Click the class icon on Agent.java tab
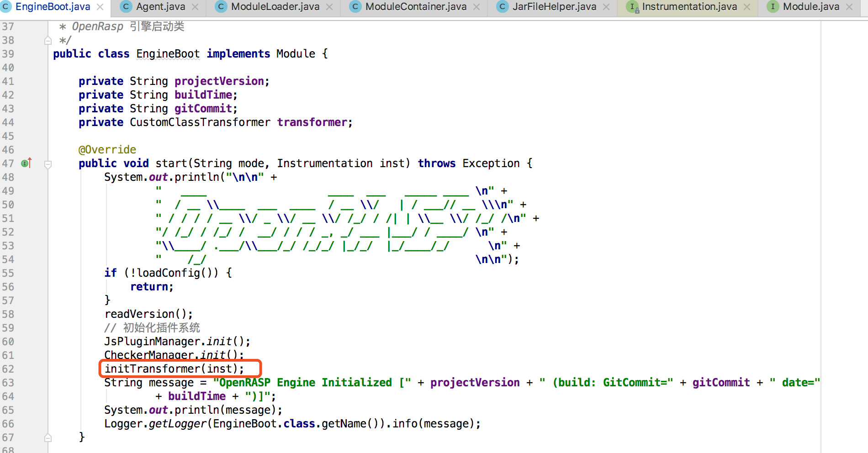This screenshot has height=453, width=868. 126,7
